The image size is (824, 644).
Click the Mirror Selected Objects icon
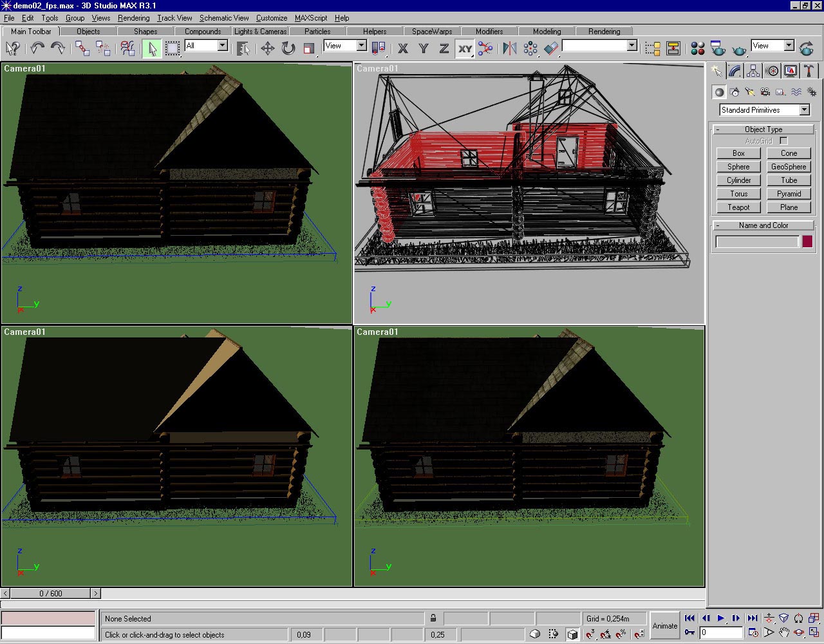click(509, 48)
